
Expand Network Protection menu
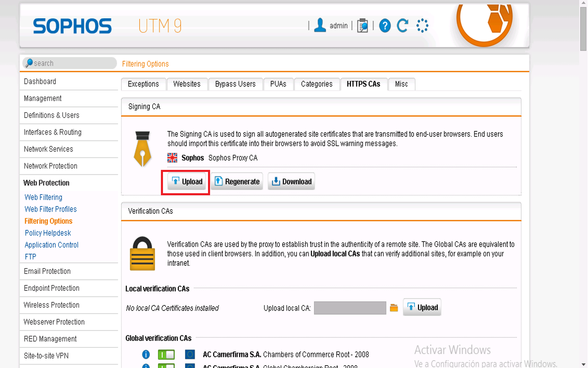pos(69,166)
